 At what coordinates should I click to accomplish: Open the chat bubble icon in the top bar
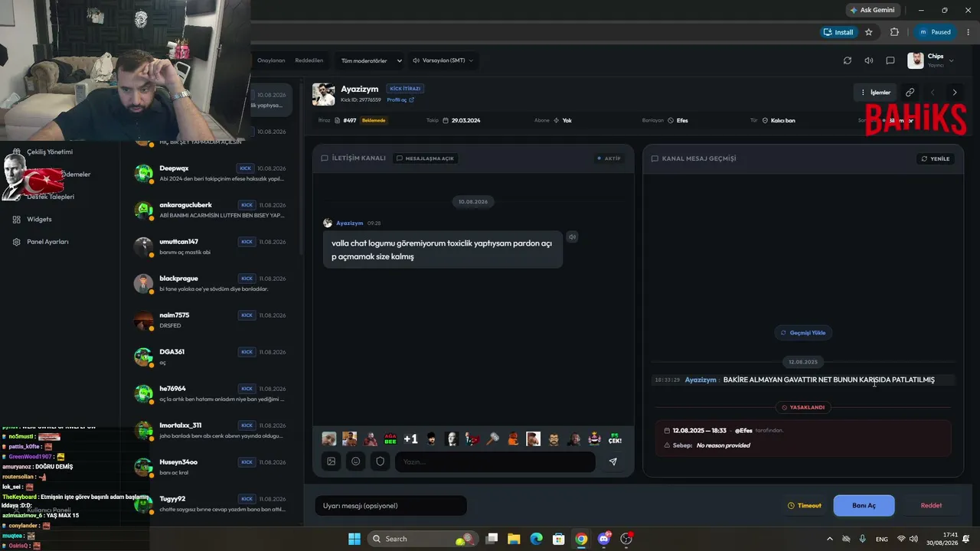pos(890,60)
